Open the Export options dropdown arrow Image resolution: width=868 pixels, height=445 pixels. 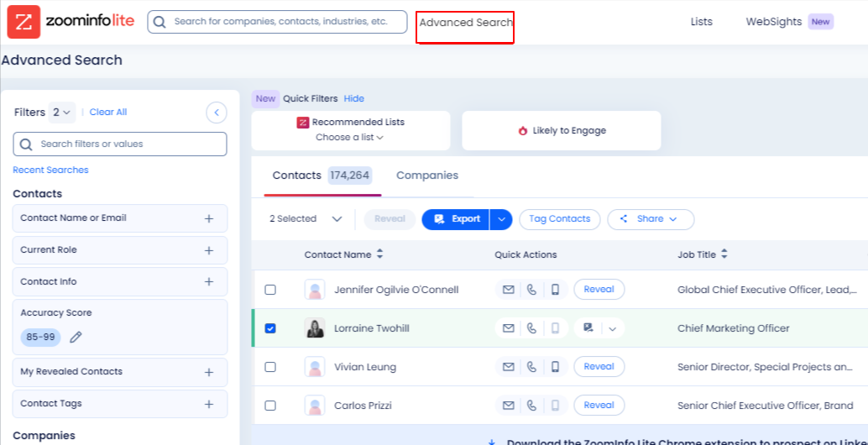[x=501, y=219]
